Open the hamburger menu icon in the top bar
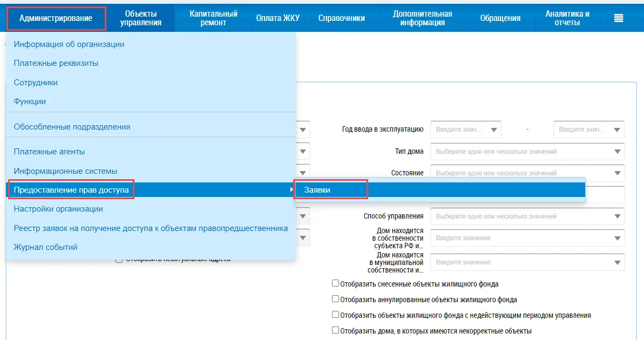The image size is (644, 340). pos(618,18)
